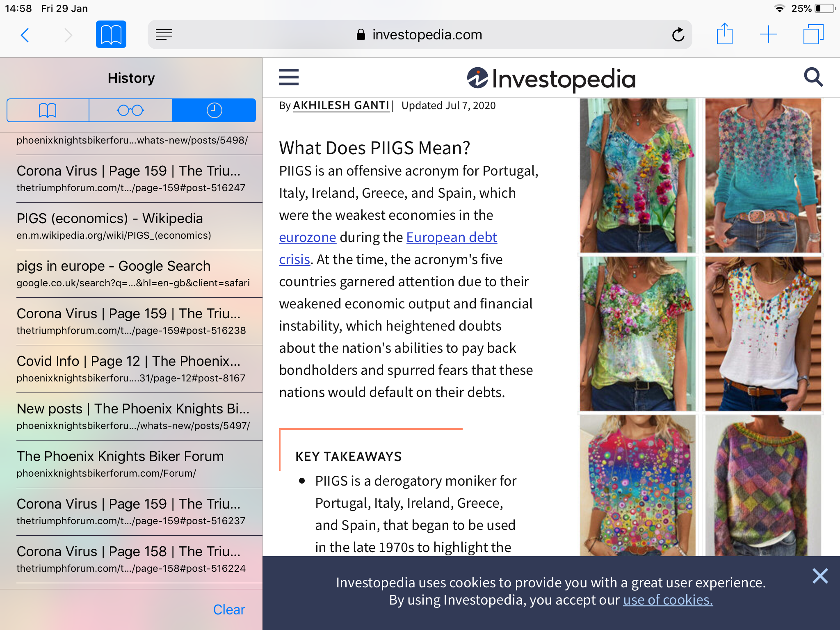840x630 pixels.
Task: Select the History clock tab
Action: coord(214,110)
